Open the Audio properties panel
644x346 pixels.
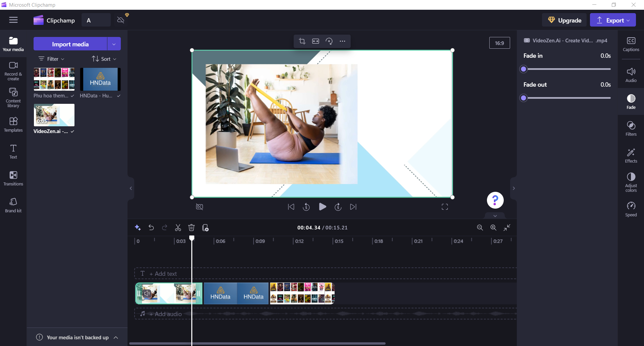[631, 75]
